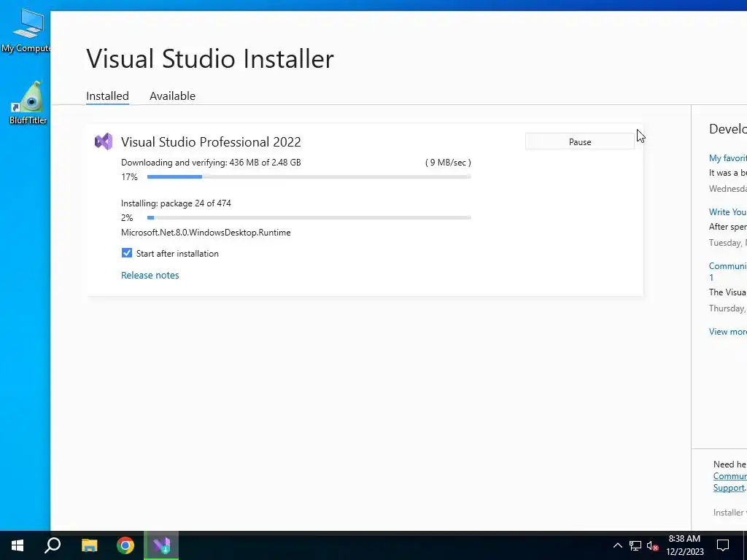The image size is (747, 560).
Task: Click the 'Downloading and verifying: 436 MB' text
Action: pos(211,163)
